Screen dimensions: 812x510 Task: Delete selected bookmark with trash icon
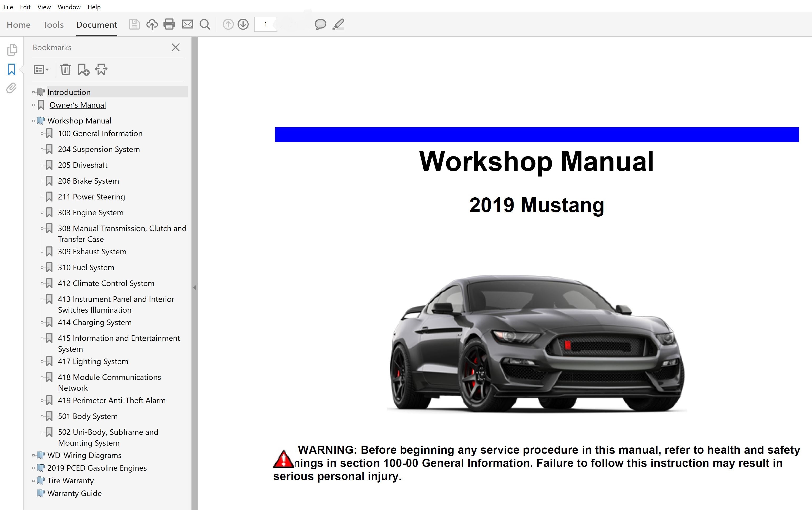pyautogui.click(x=65, y=69)
